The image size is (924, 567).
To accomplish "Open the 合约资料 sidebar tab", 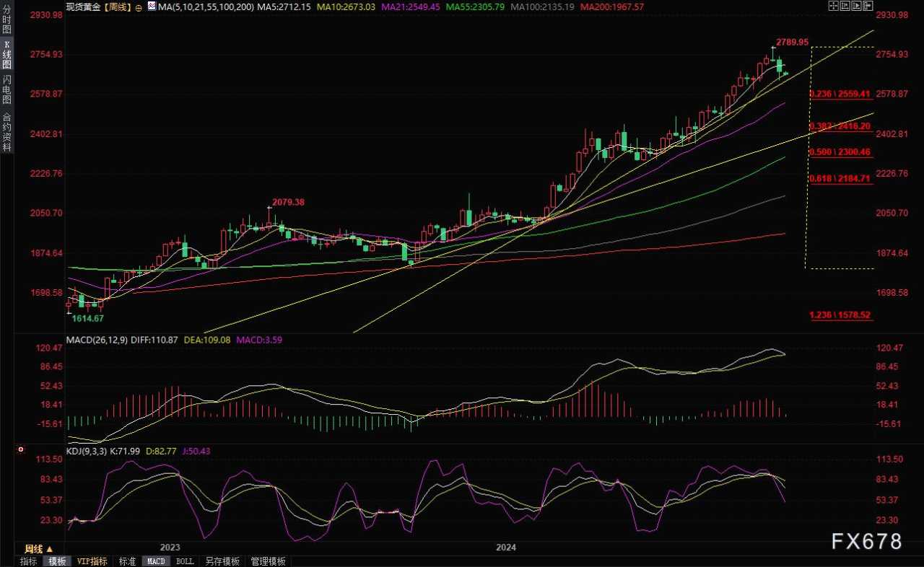I will pyautogui.click(x=6, y=131).
